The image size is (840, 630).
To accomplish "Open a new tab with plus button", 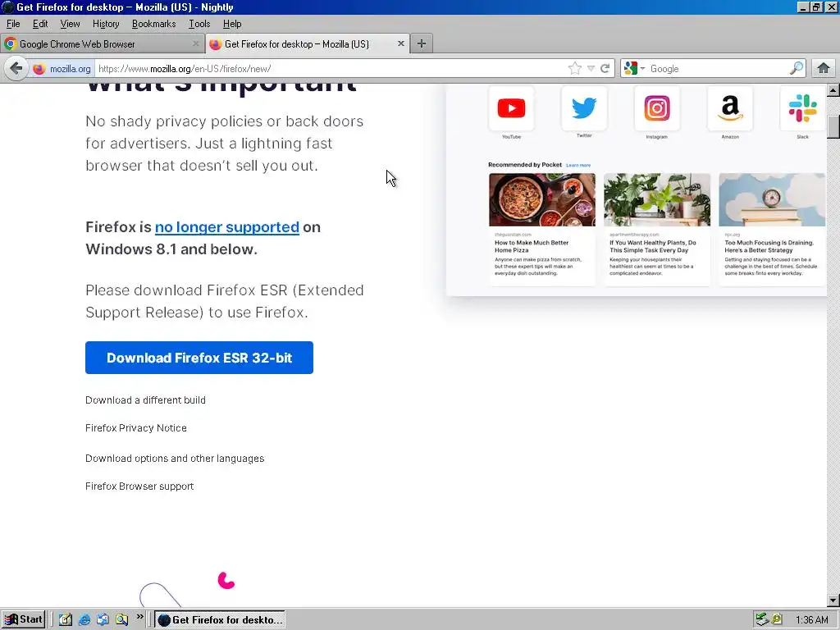I will coord(422,44).
